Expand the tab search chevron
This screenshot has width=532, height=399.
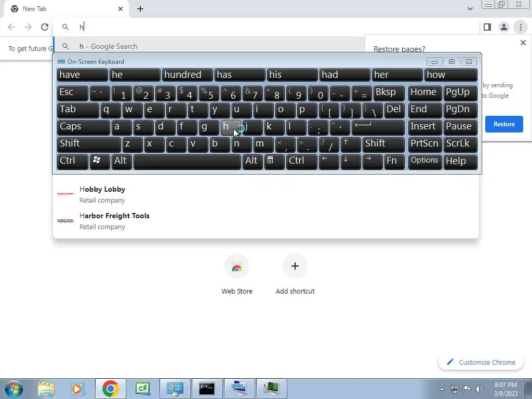click(470, 9)
